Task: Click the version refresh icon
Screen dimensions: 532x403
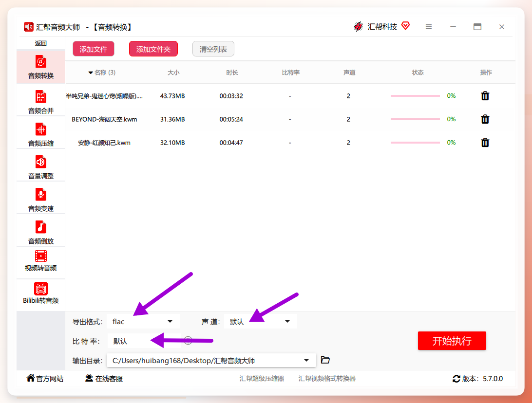Action: [x=456, y=379]
